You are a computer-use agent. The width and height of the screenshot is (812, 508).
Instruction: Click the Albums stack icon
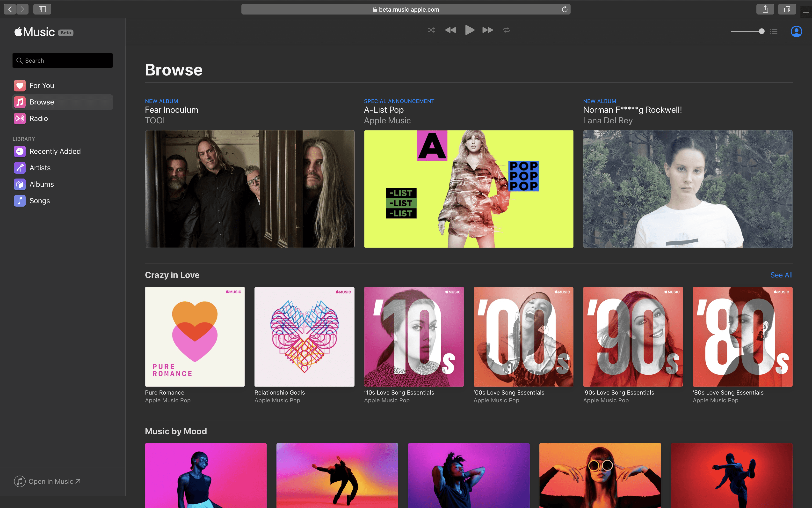tap(20, 184)
